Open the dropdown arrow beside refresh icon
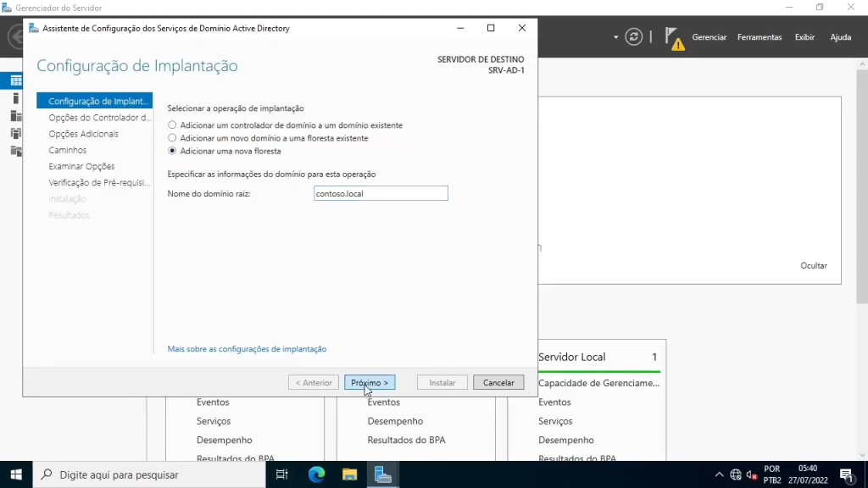This screenshot has height=488, width=868. pyautogui.click(x=615, y=37)
